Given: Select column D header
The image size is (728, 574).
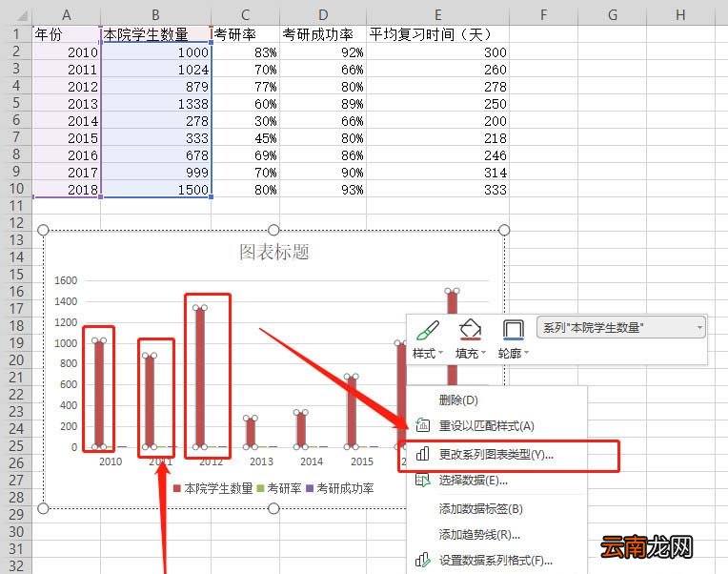Looking at the screenshot, I should 323,15.
